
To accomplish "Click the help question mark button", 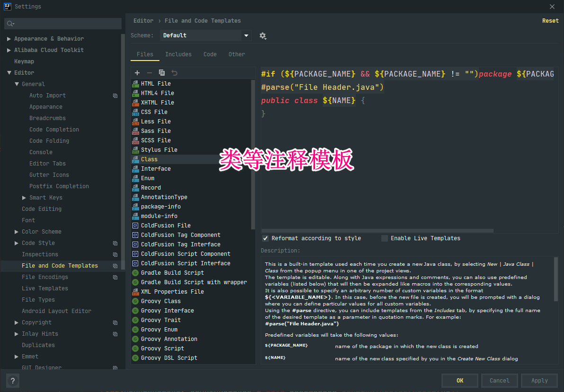I will point(13,381).
